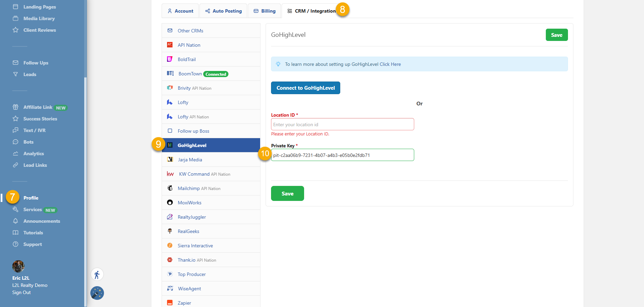Open the Billing tab
Viewport: 644px width, 307px height.
point(265,11)
